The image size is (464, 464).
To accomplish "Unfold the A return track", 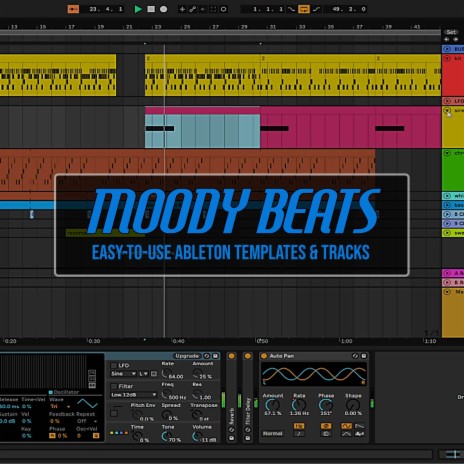I will tap(447, 273).
